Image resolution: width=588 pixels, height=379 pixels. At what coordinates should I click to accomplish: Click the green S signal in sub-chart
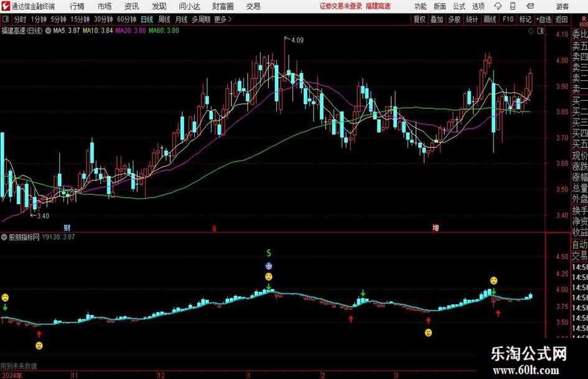click(x=269, y=253)
